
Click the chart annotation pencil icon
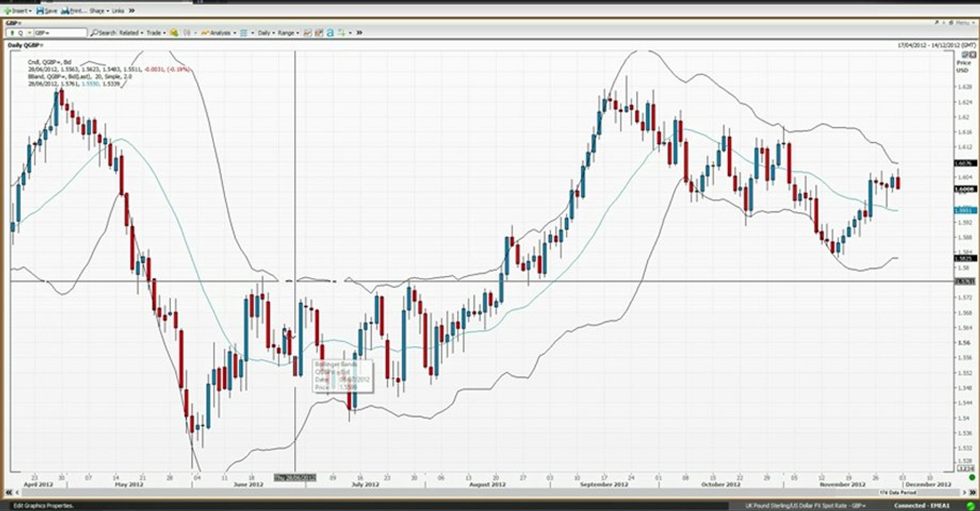tap(319, 33)
